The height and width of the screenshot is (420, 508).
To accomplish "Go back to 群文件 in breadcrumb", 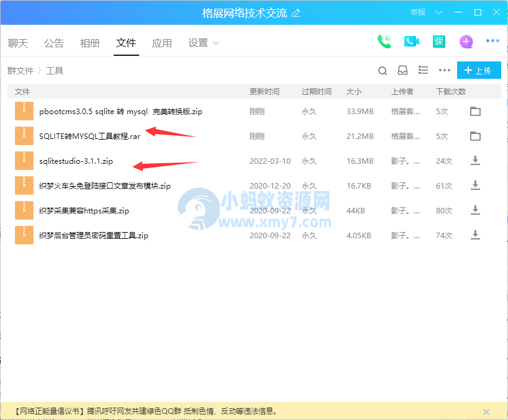I will point(20,71).
